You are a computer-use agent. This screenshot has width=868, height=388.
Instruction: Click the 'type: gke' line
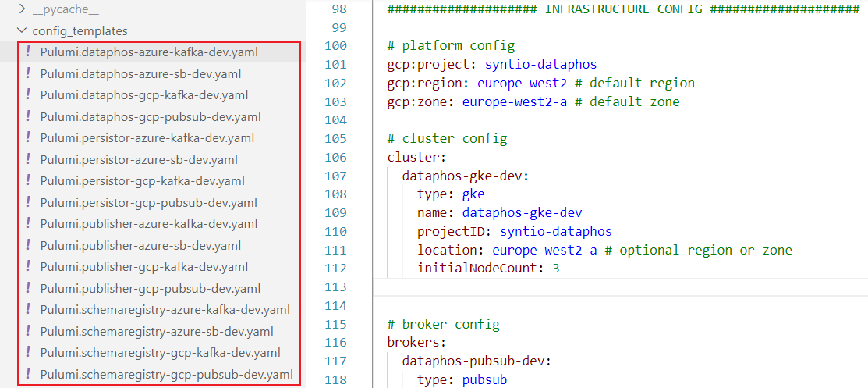pos(452,194)
